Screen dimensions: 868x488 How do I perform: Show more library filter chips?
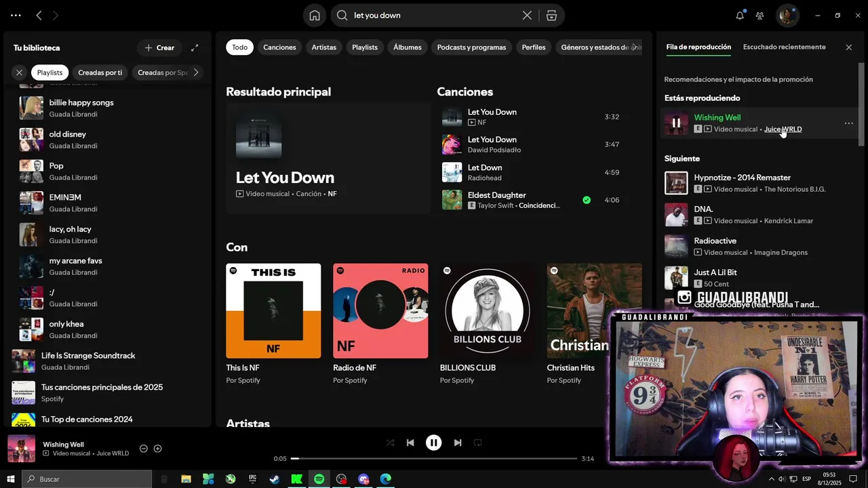pyautogui.click(x=196, y=73)
